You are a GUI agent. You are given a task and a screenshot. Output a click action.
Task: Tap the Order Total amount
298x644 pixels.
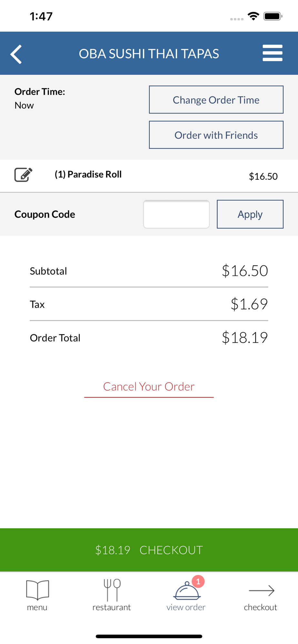[x=245, y=337]
